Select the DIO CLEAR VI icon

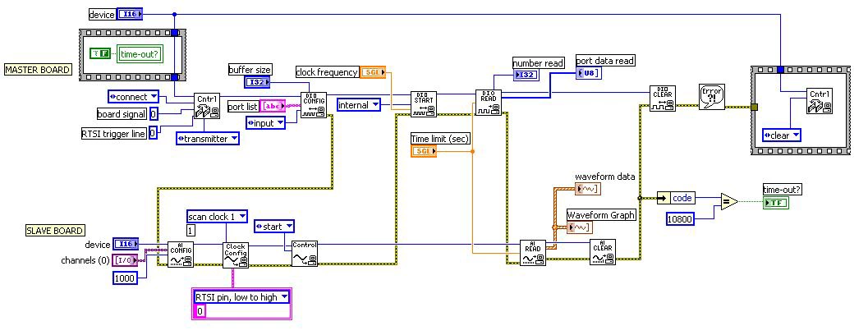(x=663, y=99)
